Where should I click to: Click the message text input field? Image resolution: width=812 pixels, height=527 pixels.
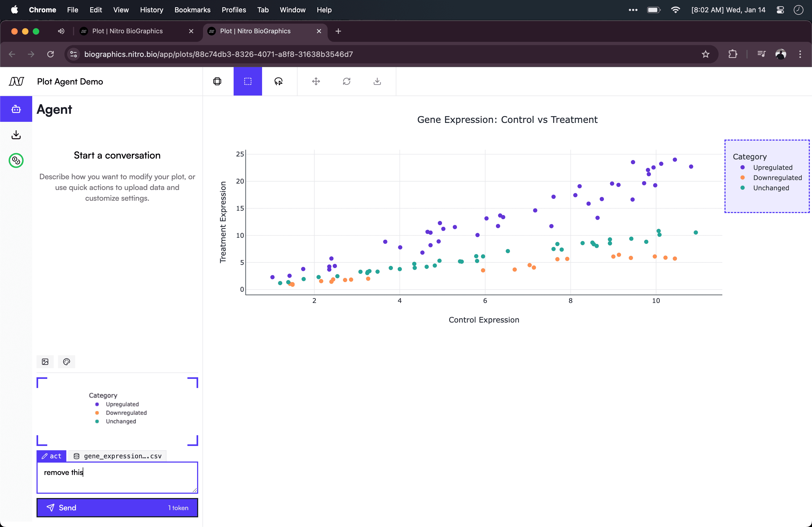(x=117, y=477)
